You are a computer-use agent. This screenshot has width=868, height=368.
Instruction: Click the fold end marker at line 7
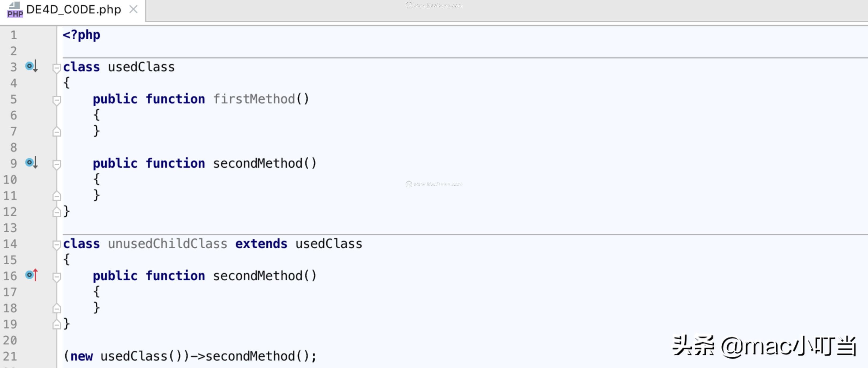pyautogui.click(x=57, y=132)
